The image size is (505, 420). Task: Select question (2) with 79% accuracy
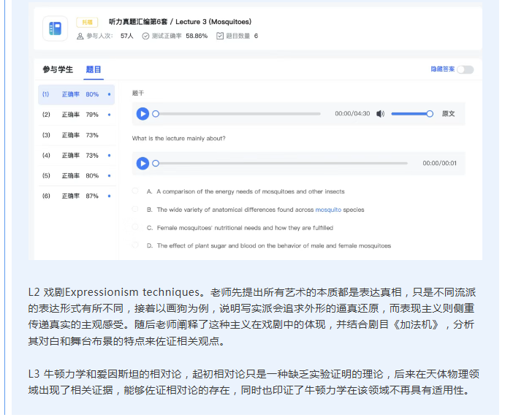76,115
